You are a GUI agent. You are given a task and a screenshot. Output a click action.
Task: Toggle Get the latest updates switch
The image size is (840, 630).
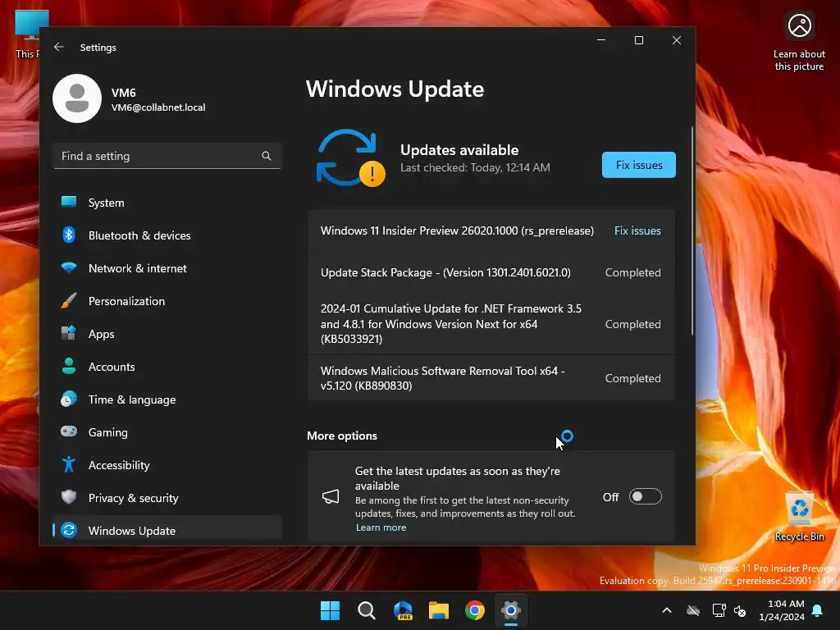645,496
